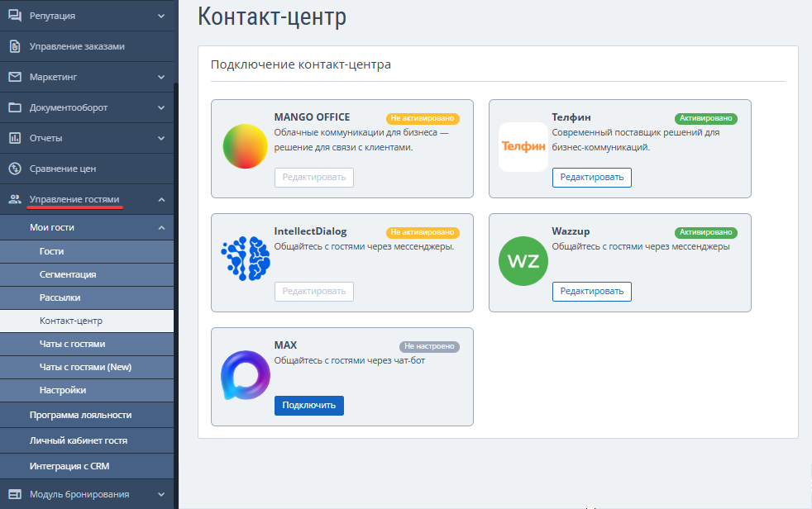Click Редактировать button for Wazzup

tap(592, 292)
